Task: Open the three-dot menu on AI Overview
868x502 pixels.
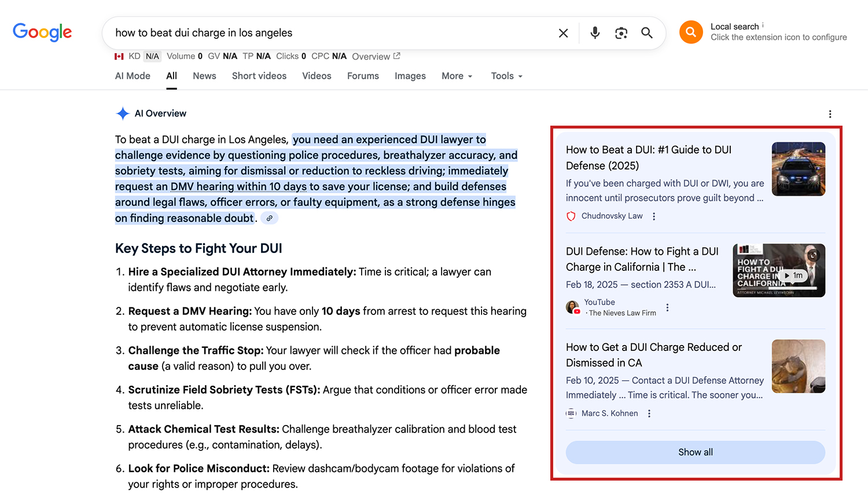Action: (830, 114)
